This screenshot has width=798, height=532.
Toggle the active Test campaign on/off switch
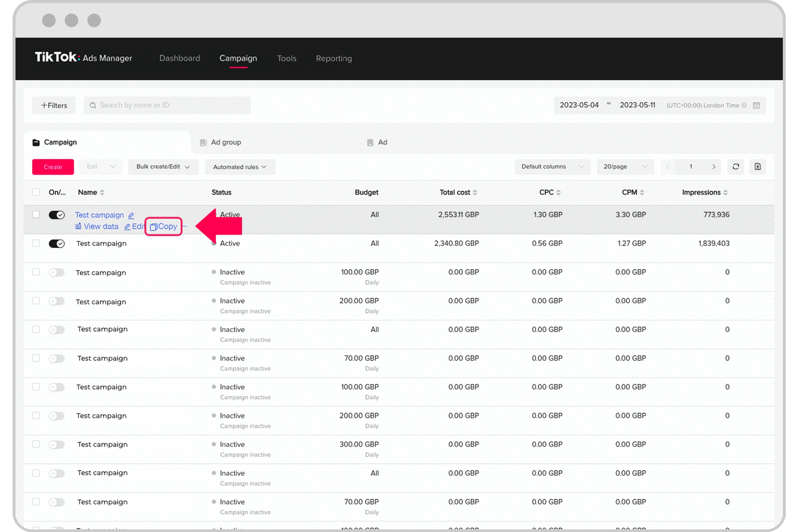click(x=57, y=214)
